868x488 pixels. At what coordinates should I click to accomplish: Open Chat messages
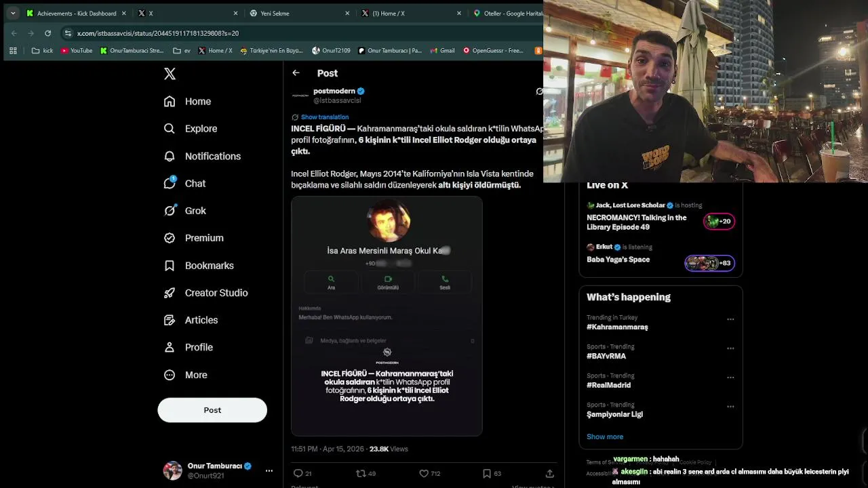[x=184, y=183]
